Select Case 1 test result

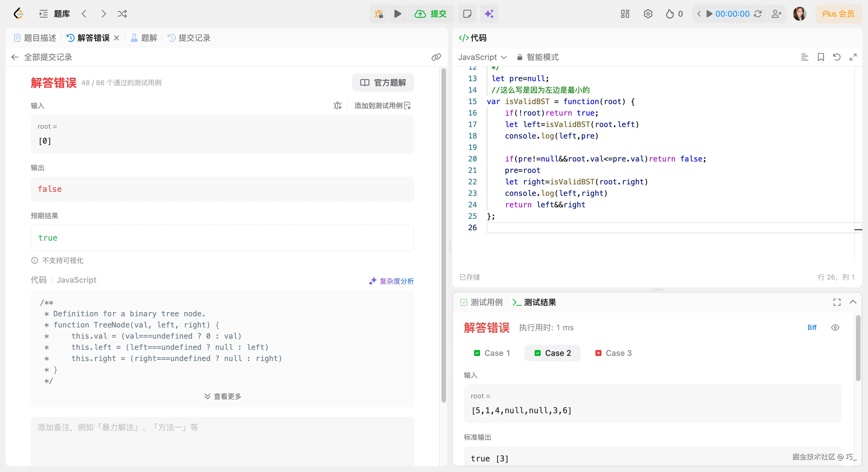coord(492,353)
